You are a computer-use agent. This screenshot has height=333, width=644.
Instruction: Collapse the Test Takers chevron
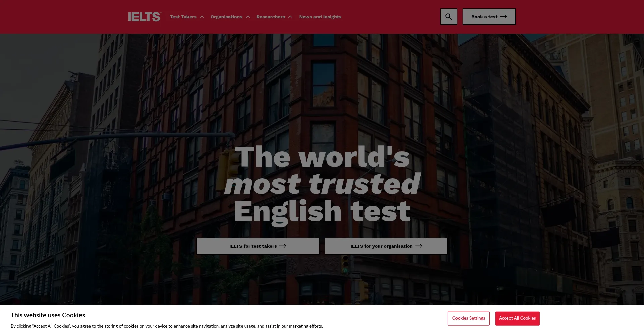[x=202, y=16]
